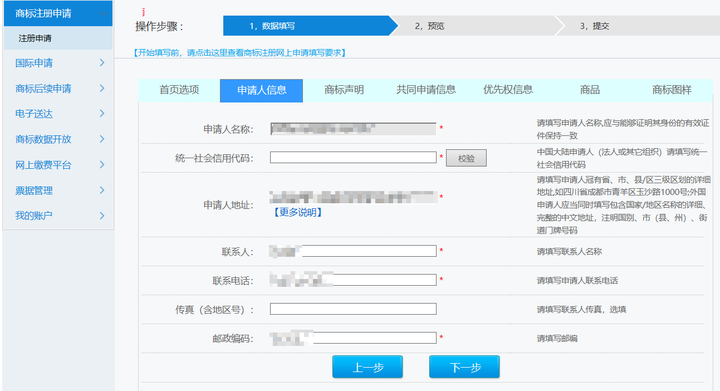Open 网上缴费平台 in the sidebar

43,165
